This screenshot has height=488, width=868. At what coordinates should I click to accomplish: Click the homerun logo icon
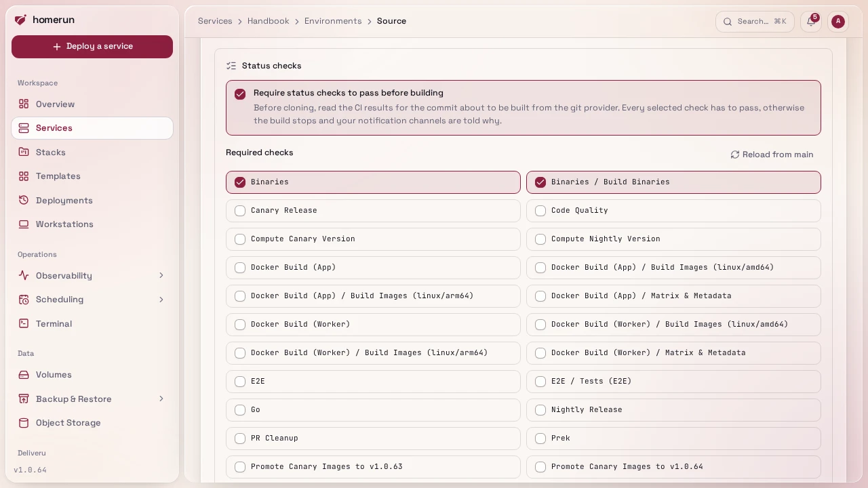[21, 20]
